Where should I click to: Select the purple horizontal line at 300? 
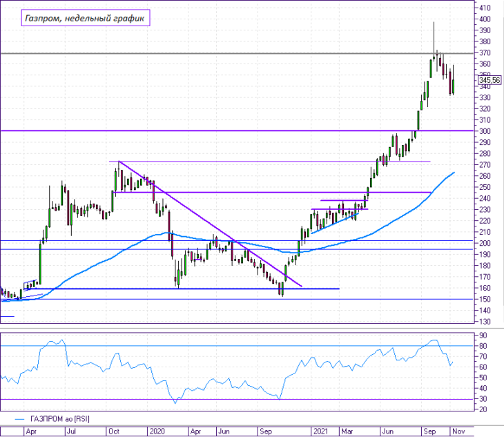tap(238, 130)
